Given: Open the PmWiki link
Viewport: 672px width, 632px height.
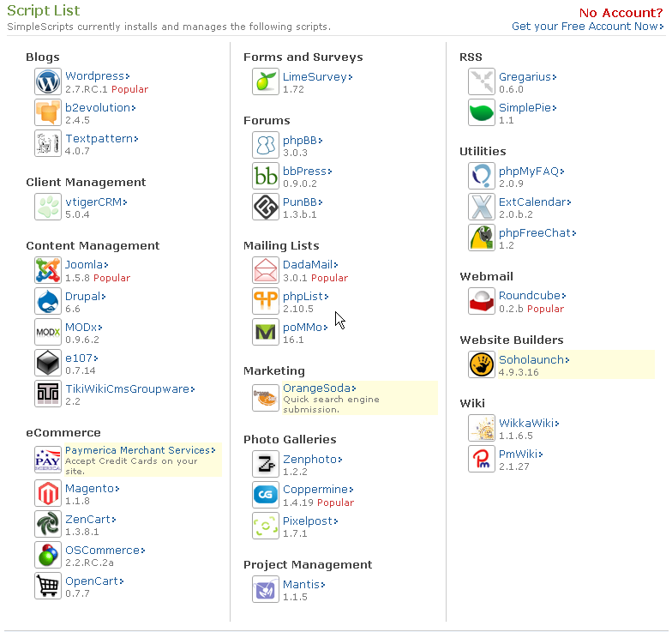Looking at the screenshot, I should tap(521, 454).
